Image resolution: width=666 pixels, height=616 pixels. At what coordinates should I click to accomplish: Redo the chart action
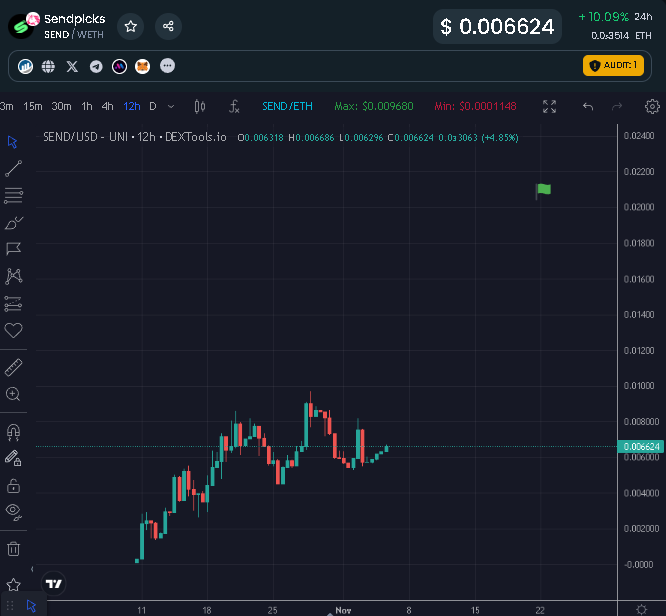coord(617,106)
